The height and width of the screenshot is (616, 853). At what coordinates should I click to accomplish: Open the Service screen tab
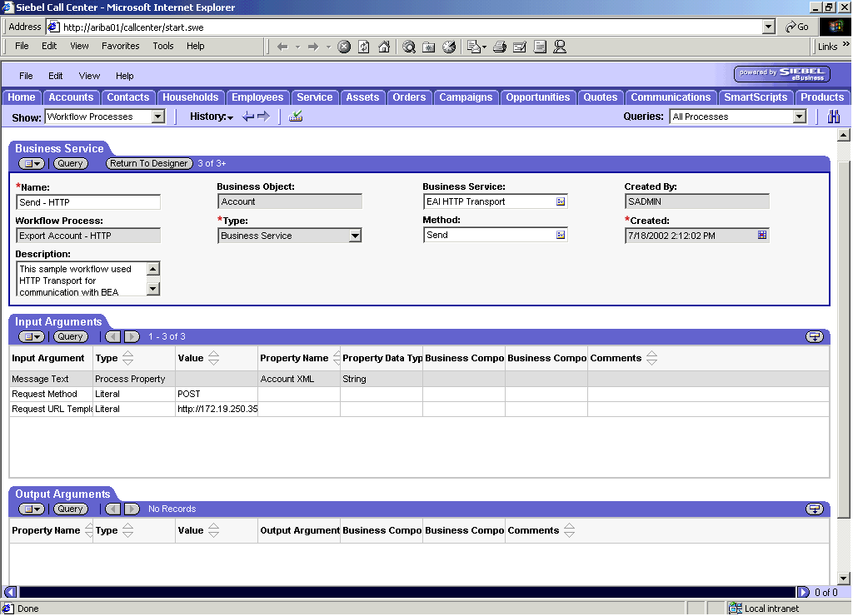[314, 97]
